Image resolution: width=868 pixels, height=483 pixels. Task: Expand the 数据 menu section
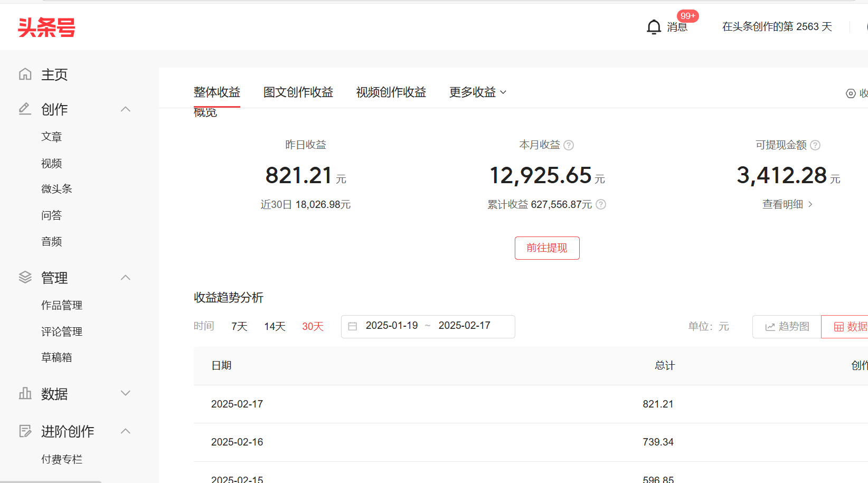pyautogui.click(x=126, y=393)
